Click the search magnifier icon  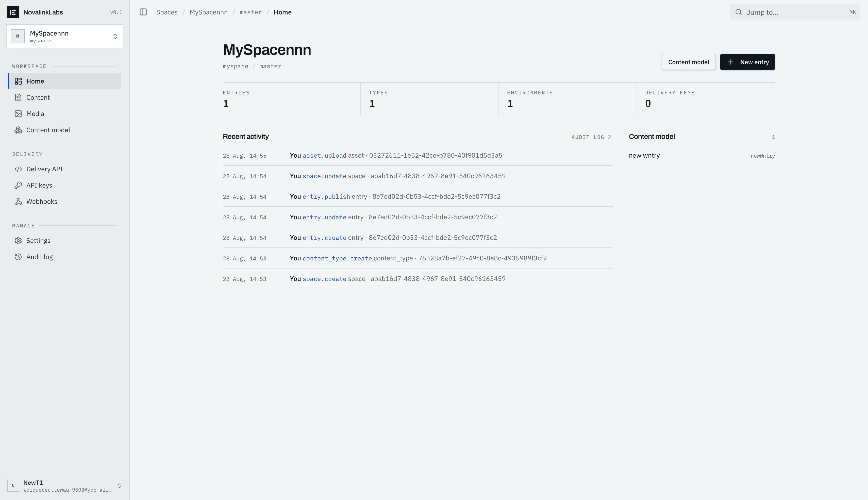tap(738, 12)
